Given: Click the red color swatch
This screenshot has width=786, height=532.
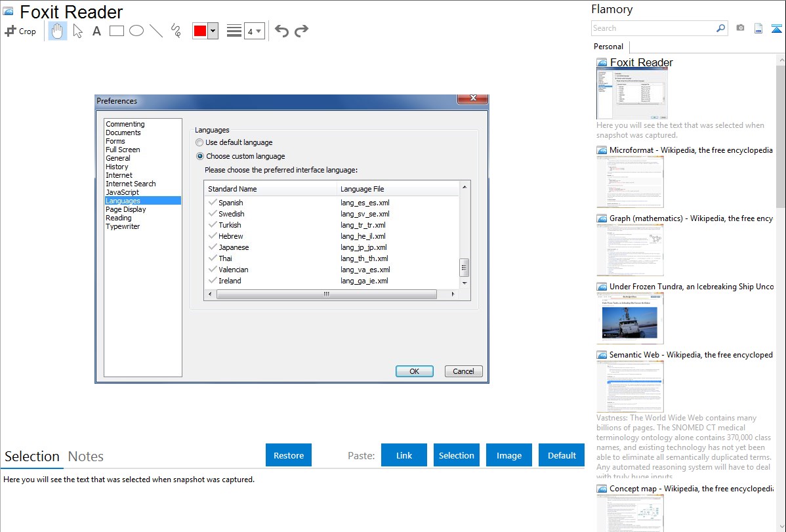Looking at the screenshot, I should pos(200,31).
